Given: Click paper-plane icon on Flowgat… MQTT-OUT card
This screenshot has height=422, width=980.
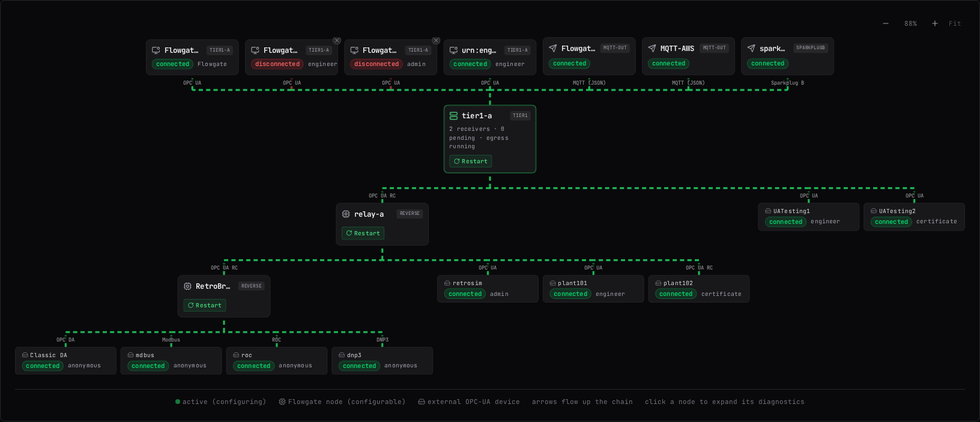Looking at the screenshot, I should (553, 48).
